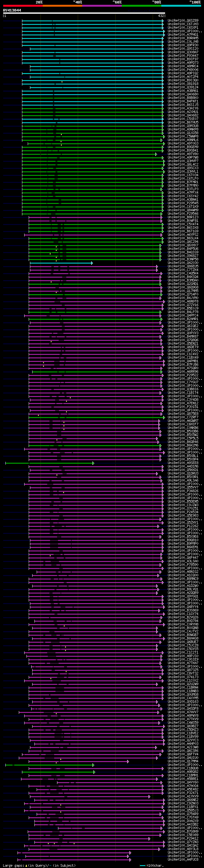Click hit label UniRef100_Q40680
Image resolution: width=204 pixels, height=868 pixels.
(183, 94)
